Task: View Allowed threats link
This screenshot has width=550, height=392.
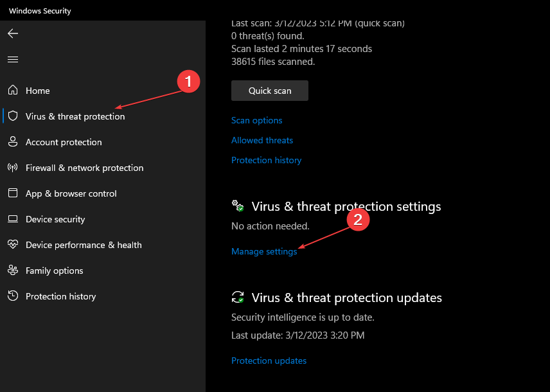Action: (x=262, y=140)
